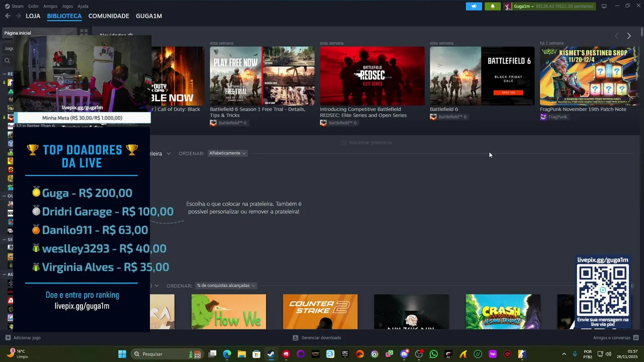Click the Big Picture mode monitor icon

pos(604,6)
